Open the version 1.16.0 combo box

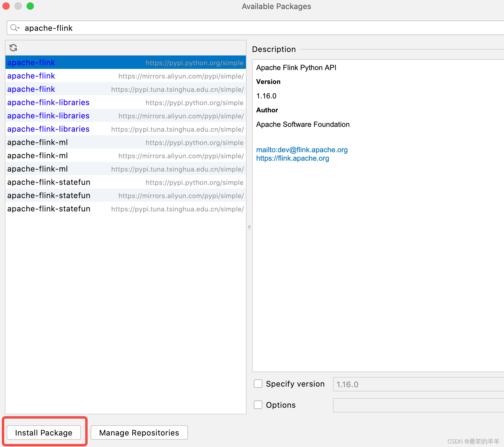pos(418,384)
